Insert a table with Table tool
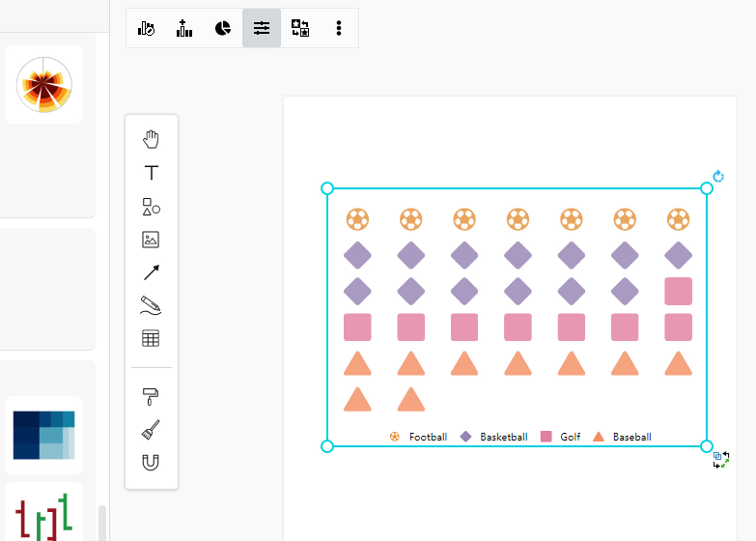Image resolution: width=756 pixels, height=541 pixels. [x=151, y=338]
